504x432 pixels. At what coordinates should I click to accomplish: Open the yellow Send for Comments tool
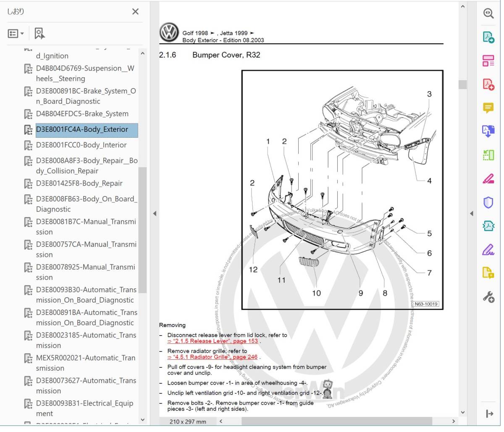point(488,273)
